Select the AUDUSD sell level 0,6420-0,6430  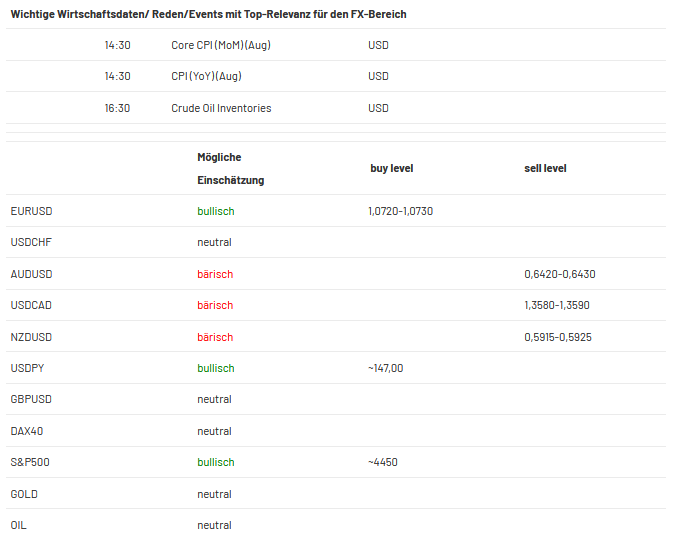pos(560,274)
